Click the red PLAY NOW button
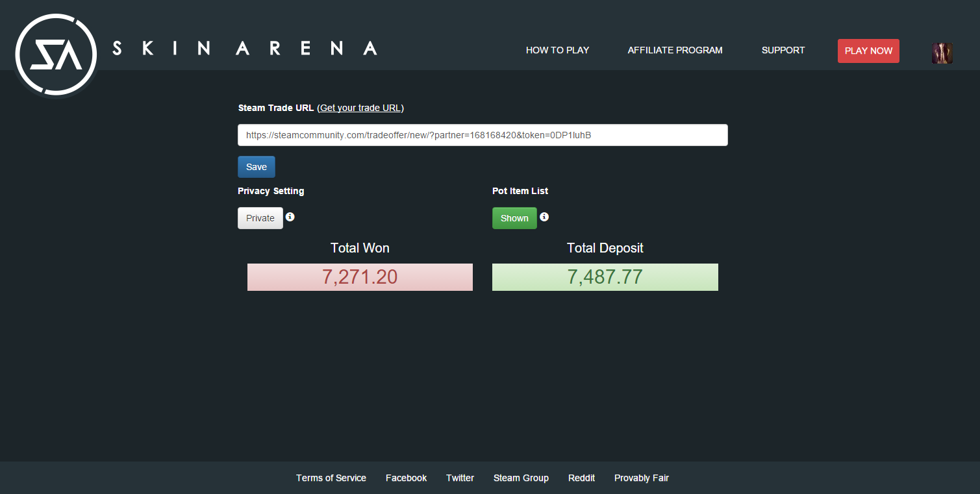The height and width of the screenshot is (494, 980). [868, 51]
